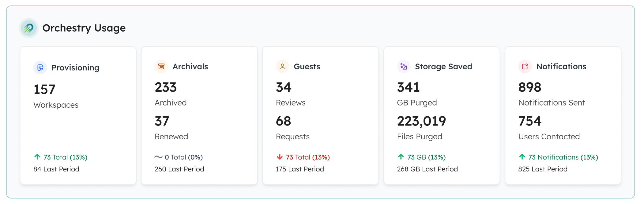Click the '73 Notifications (13%)' text
This screenshot has width=644, height=204.
tap(563, 157)
